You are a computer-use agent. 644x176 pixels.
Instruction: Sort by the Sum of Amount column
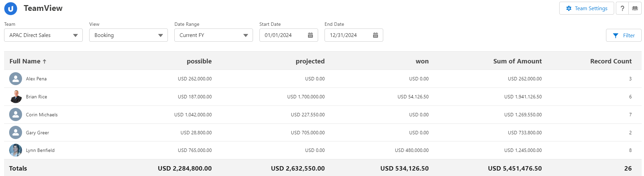517,61
